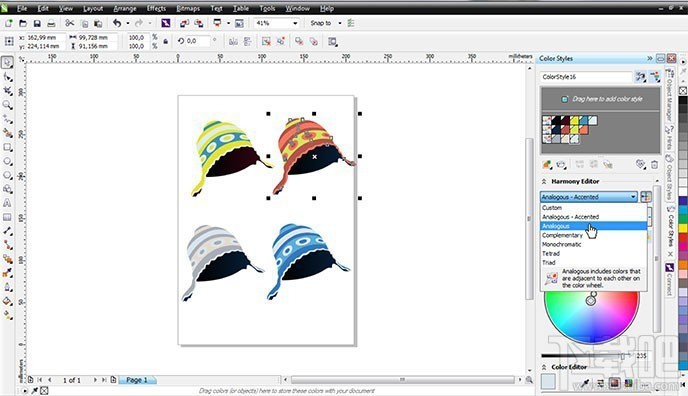Save the document with the floppy icon
The image size is (688, 396).
point(37,23)
